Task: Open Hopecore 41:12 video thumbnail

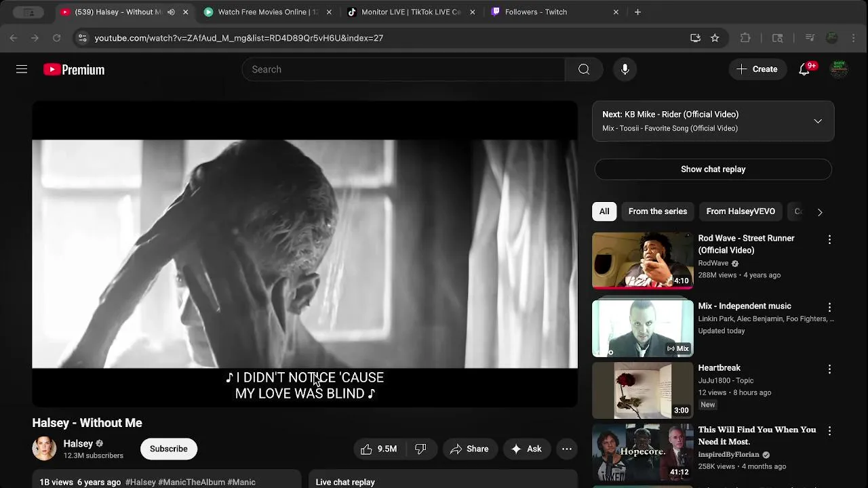Action: click(x=642, y=452)
